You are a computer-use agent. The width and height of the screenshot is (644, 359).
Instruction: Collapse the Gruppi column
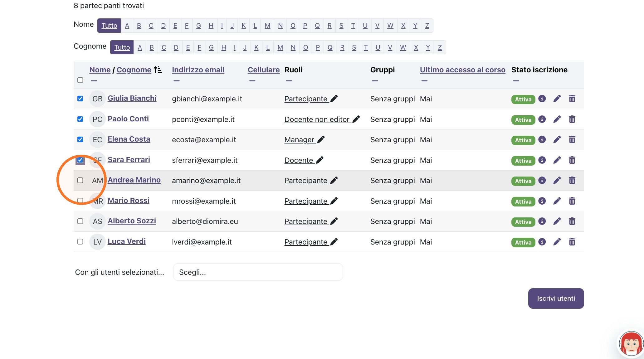[x=375, y=81]
